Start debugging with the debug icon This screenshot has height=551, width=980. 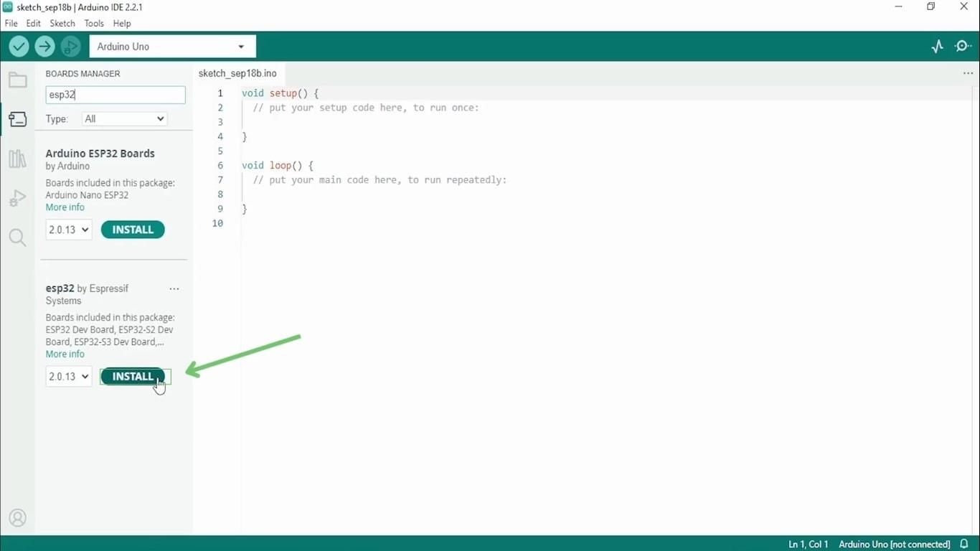pyautogui.click(x=70, y=46)
